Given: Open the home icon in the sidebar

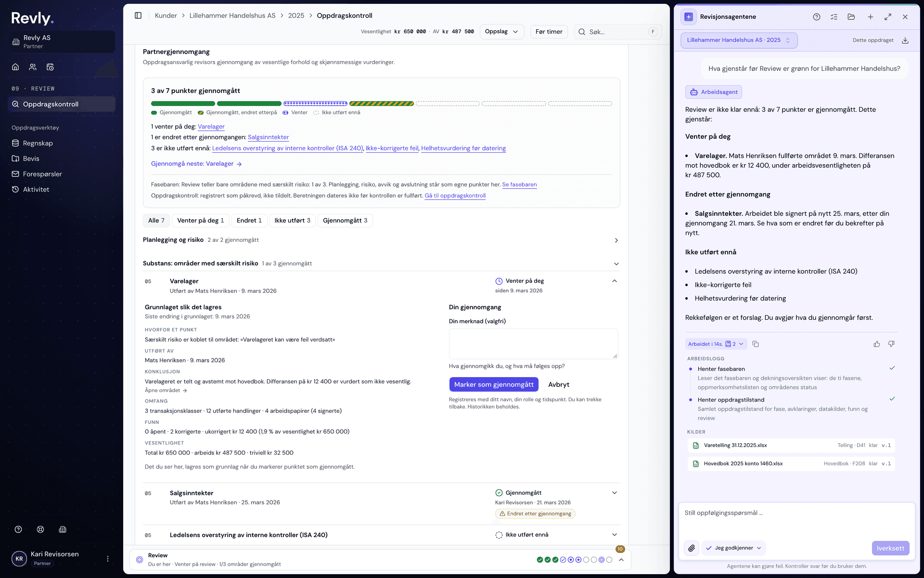Looking at the screenshot, I should point(15,67).
